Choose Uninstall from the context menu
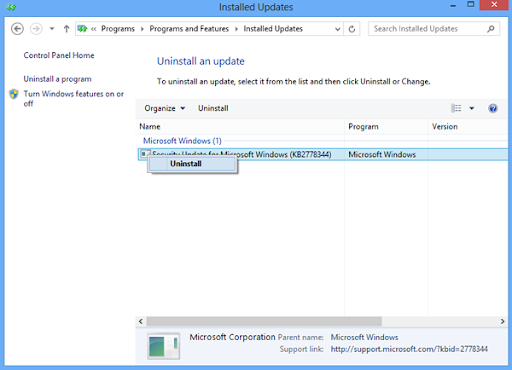The height and width of the screenshot is (370, 512). (192, 164)
